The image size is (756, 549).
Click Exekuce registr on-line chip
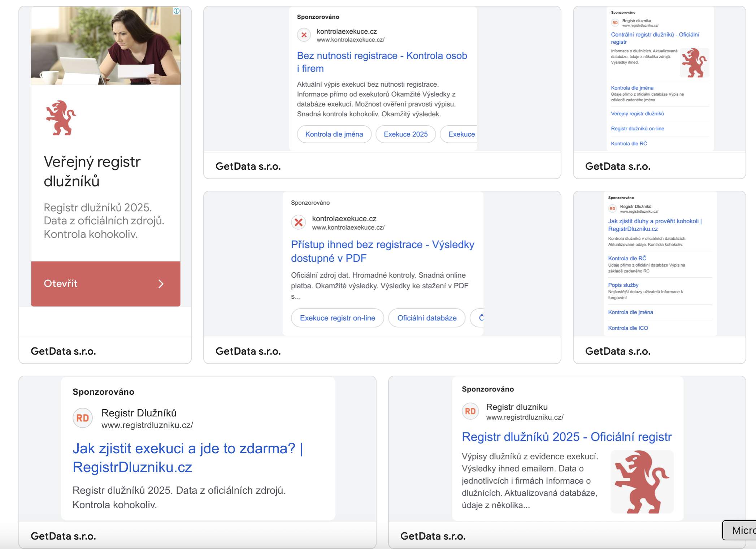pyautogui.click(x=338, y=318)
